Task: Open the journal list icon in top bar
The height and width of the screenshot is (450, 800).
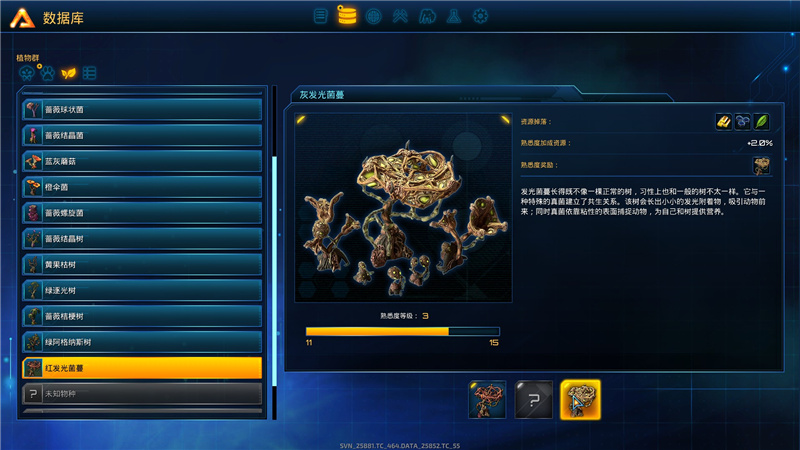Action: tap(320, 16)
